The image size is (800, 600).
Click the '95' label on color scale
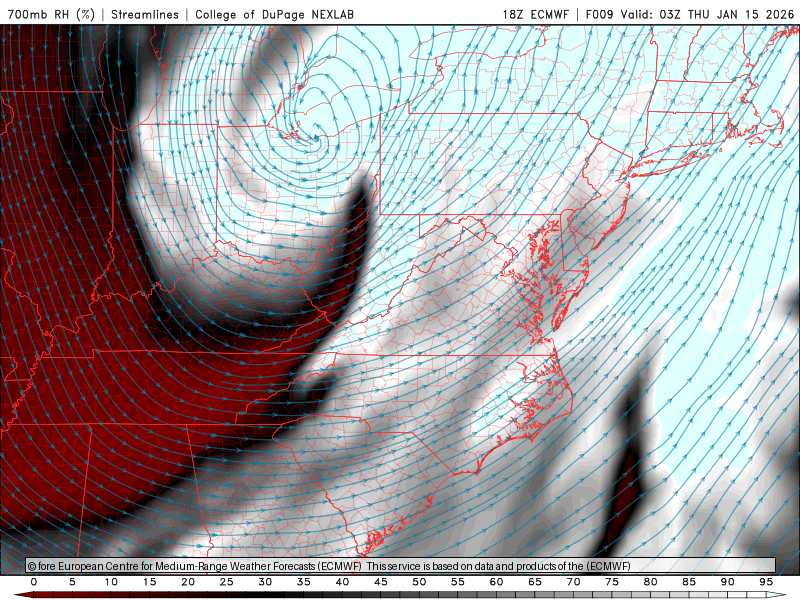tap(766, 582)
